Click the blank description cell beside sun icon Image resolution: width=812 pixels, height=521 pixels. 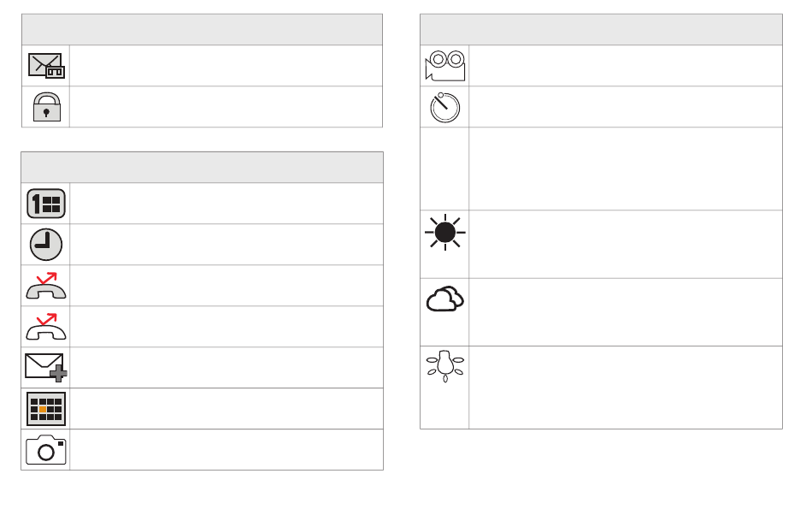pos(626,244)
